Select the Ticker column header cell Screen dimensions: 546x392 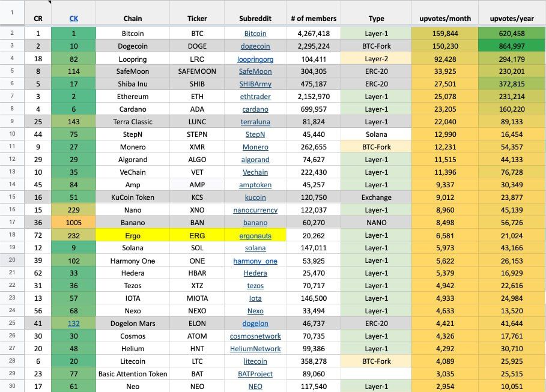coord(197,19)
